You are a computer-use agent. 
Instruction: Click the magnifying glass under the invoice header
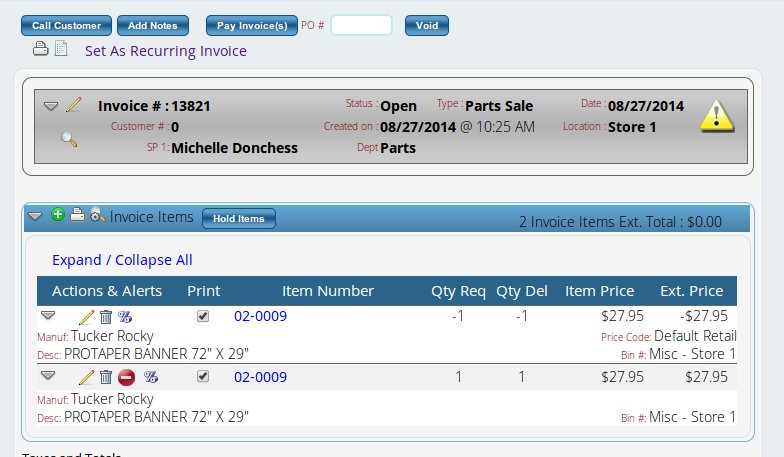(69, 139)
